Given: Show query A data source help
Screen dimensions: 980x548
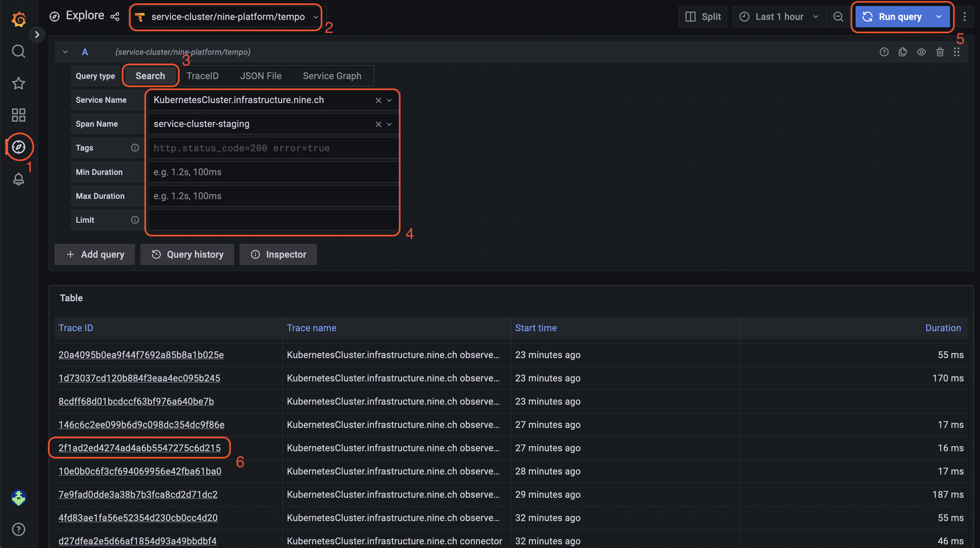Looking at the screenshot, I should [884, 52].
